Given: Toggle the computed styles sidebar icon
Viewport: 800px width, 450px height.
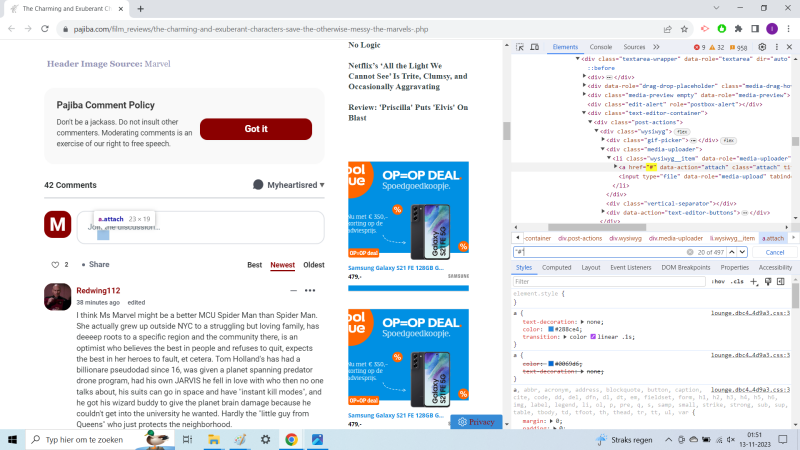Looking at the screenshot, I should [781, 282].
